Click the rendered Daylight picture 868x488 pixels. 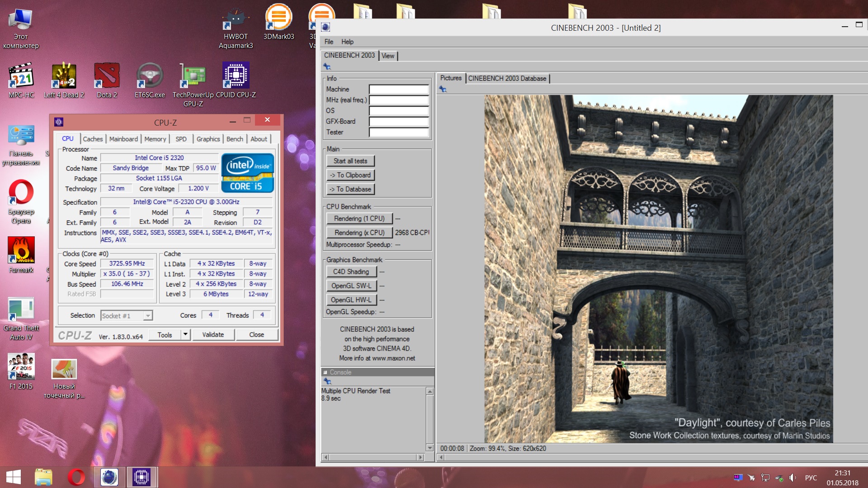pos(659,268)
